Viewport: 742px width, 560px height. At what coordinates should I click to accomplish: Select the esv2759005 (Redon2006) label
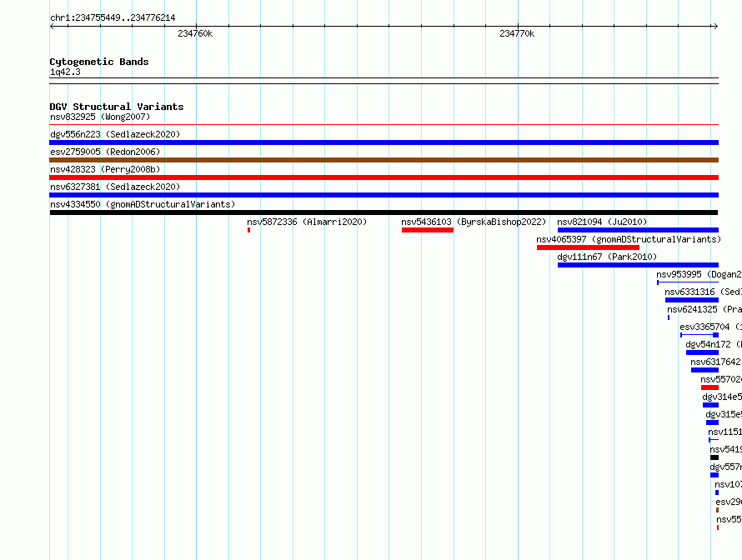tap(105, 152)
